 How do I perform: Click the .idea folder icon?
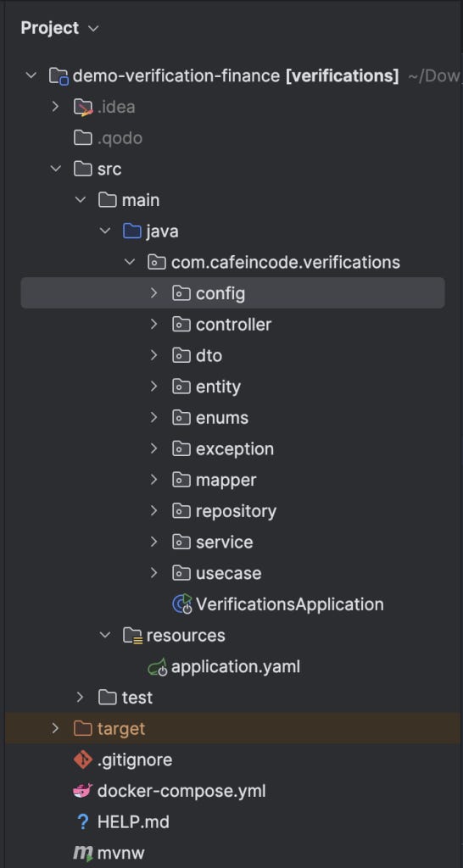pyautogui.click(x=83, y=107)
